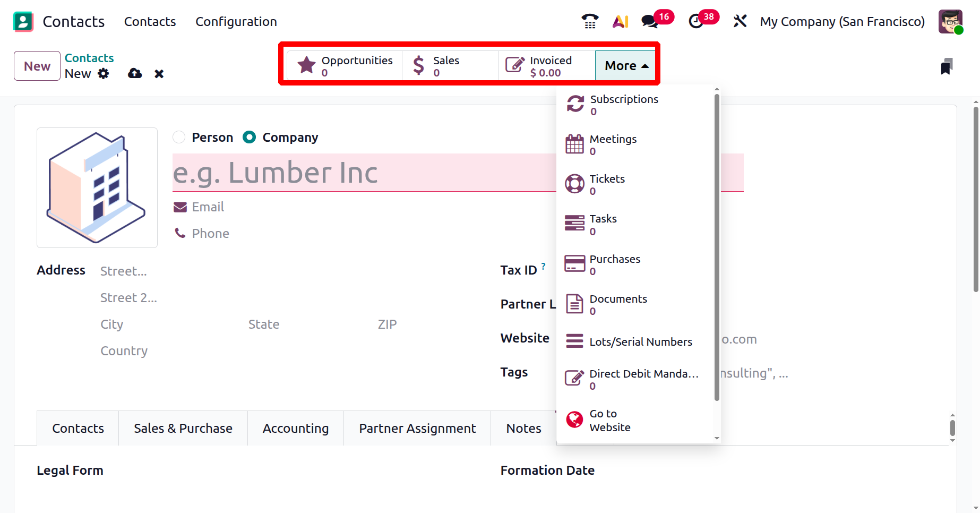Click the save manually cloud icon
This screenshot has width=980, height=513.
pyautogui.click(x=135, y=73)
